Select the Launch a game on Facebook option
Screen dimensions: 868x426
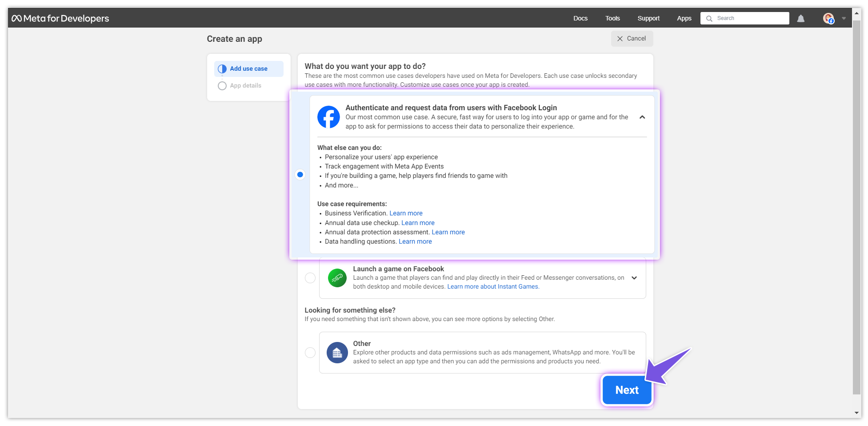[x=310, y=277]
